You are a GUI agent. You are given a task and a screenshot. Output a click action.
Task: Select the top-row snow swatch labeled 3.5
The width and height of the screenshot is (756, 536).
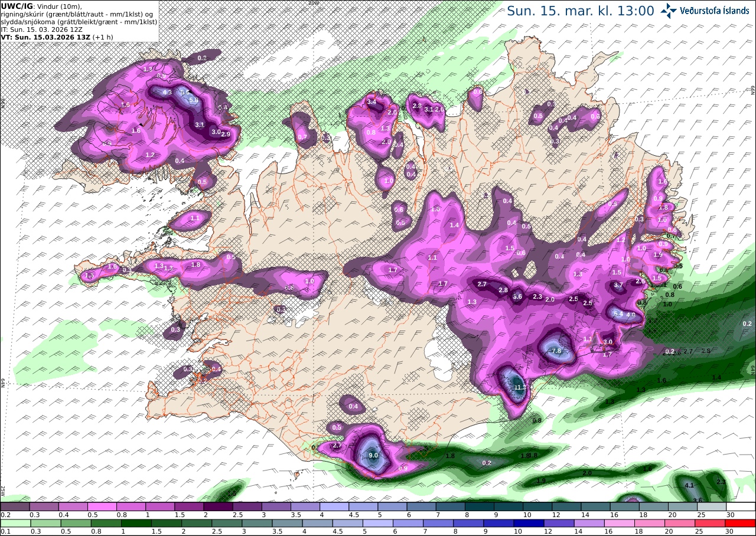tap(305, 506)
